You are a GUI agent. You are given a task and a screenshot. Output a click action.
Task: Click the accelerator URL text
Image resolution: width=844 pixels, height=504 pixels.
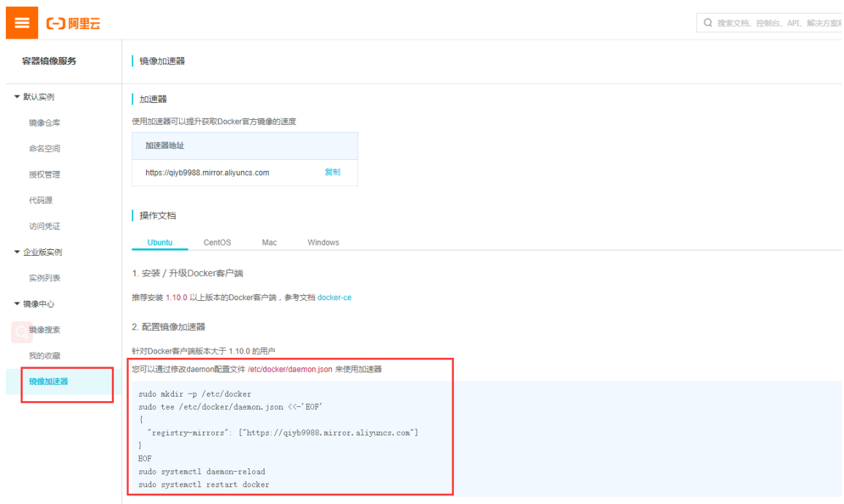(208, 172)
